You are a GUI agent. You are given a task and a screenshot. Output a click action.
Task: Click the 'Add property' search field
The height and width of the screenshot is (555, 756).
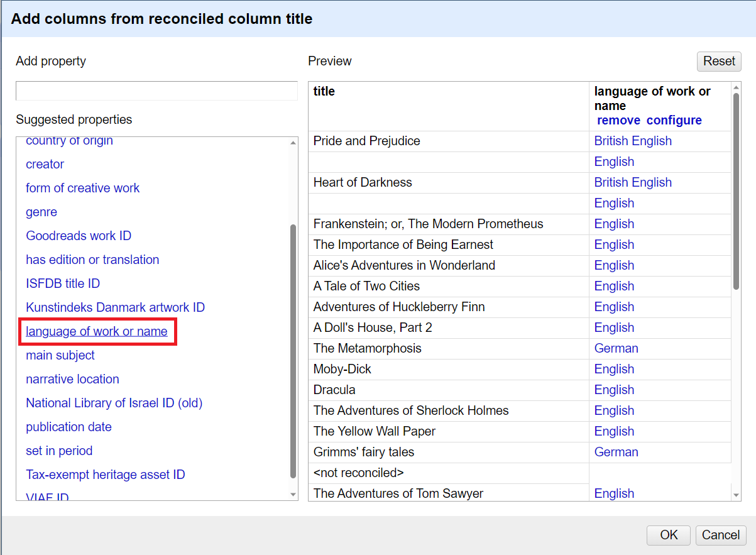(156, 91)
